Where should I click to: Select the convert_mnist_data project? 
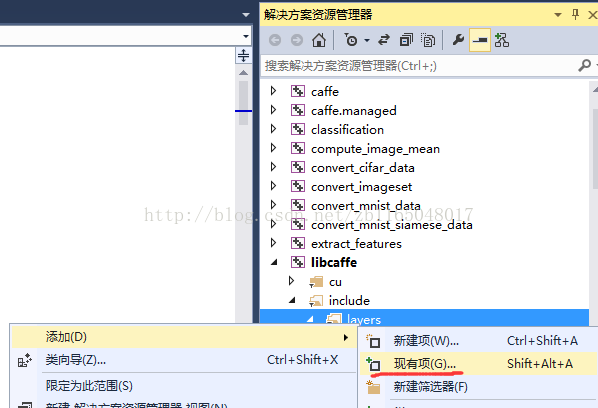(365, 206)
